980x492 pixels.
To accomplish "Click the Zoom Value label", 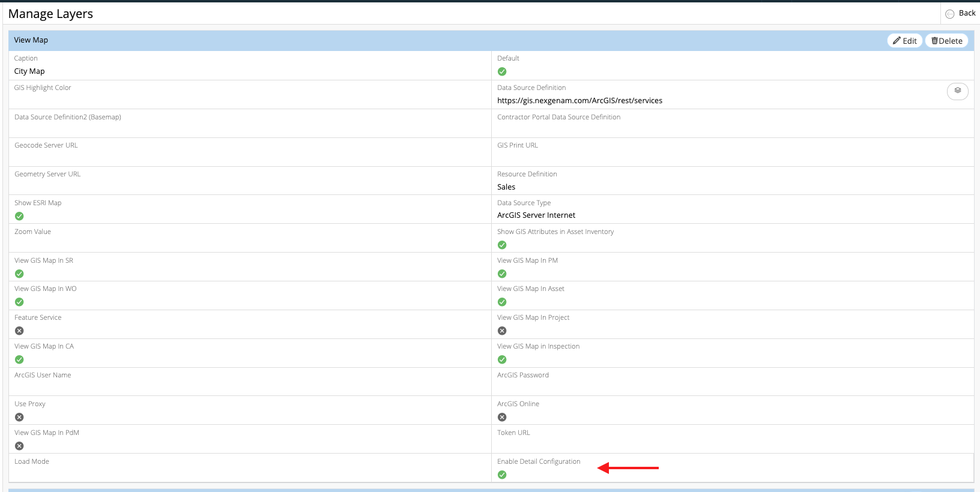I will click(32, 232).
